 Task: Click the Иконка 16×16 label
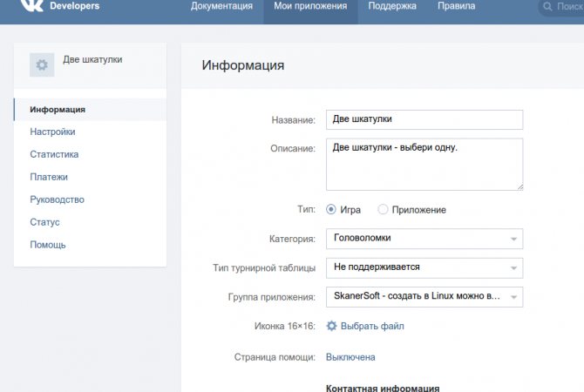point(285,326)
